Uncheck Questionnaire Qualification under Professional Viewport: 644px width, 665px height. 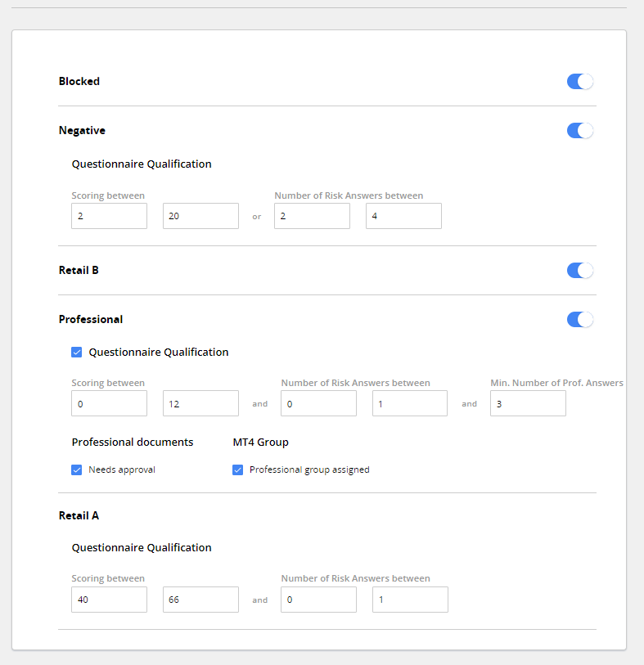tap(76, 352)
